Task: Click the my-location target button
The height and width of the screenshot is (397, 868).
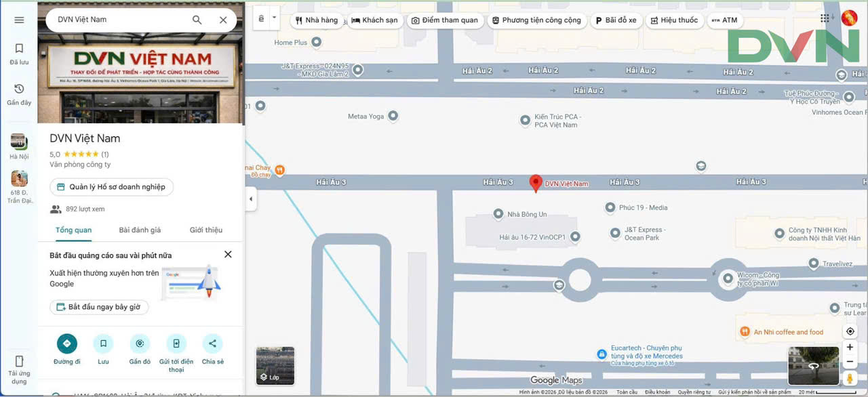Action: pyautogui.click(x=850, y=331)
